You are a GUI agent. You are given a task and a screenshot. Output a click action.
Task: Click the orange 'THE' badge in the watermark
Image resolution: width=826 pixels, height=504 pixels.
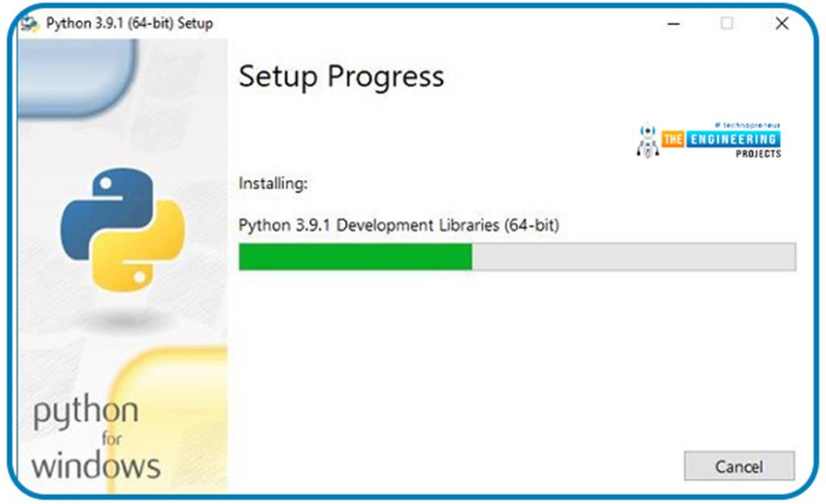tap(674, 140)
